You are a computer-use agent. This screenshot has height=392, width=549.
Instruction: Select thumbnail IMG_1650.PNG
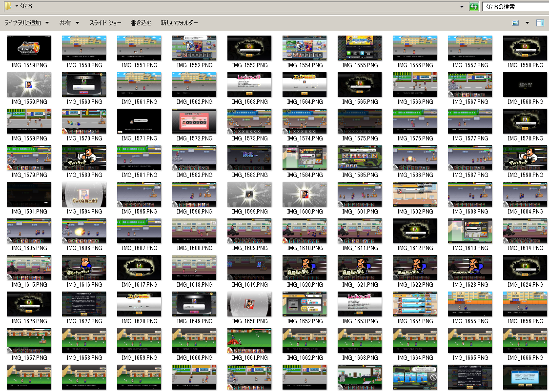coord(249,304)
